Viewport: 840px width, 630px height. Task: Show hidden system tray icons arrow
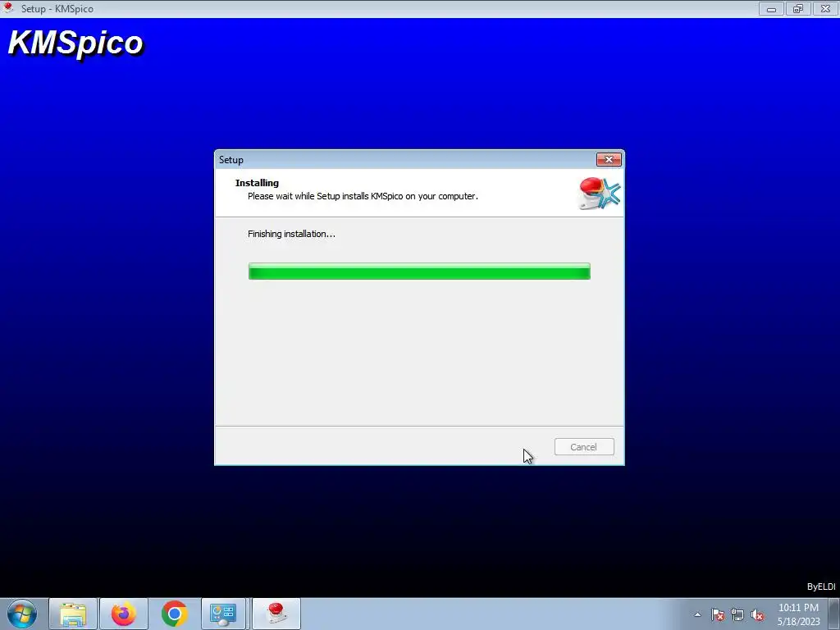(697, 614)
